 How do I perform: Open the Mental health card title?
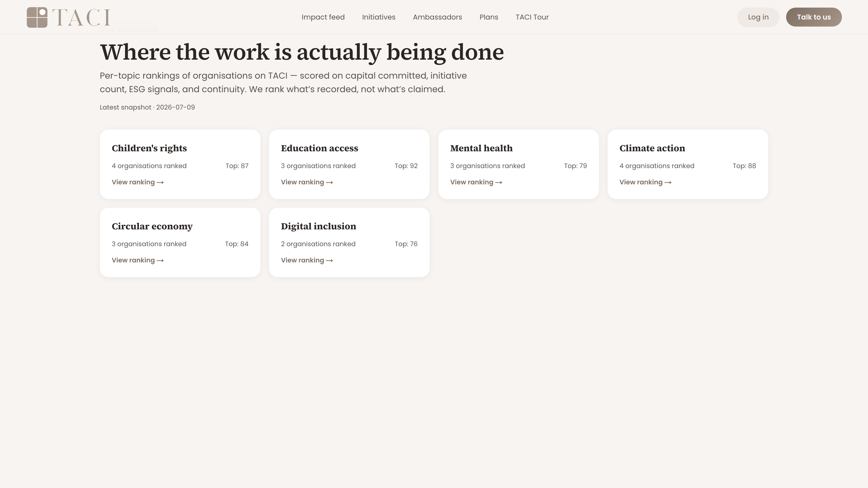click(481, 149)
